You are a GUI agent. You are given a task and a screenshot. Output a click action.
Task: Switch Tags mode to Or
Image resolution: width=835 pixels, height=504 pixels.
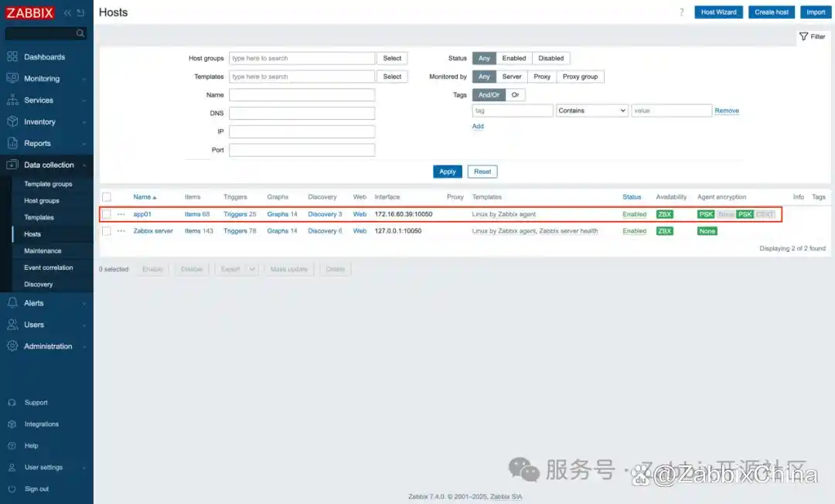(x=515, y=95)
